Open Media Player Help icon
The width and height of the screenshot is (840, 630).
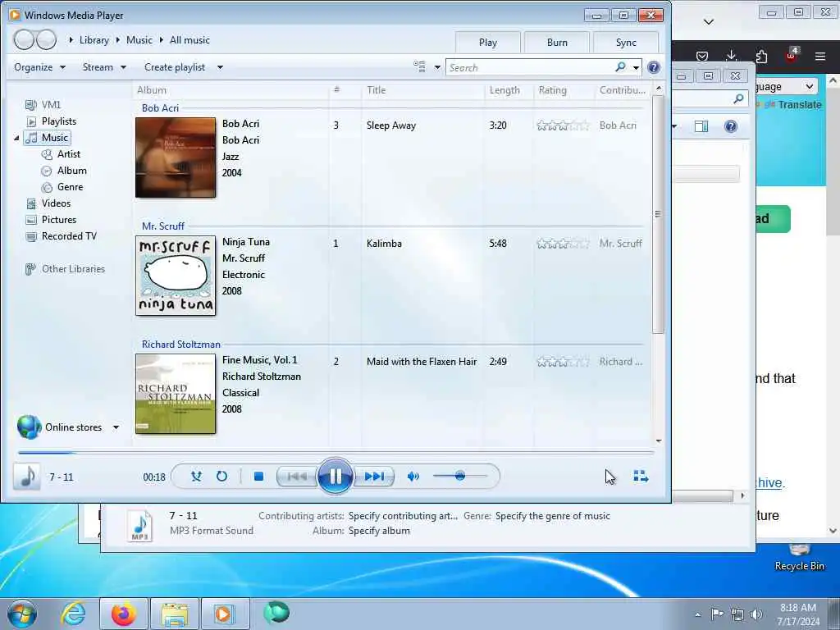(654, 67)
